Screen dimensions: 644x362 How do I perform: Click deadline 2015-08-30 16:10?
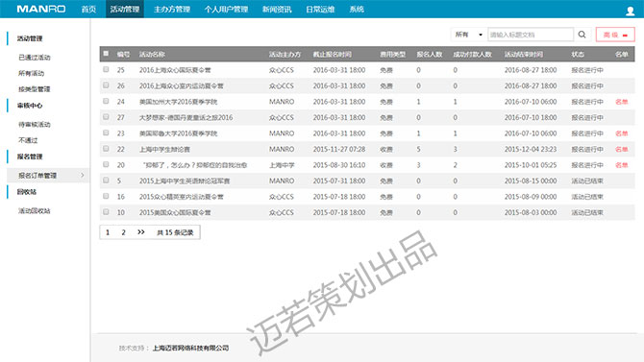click(339, 165)
